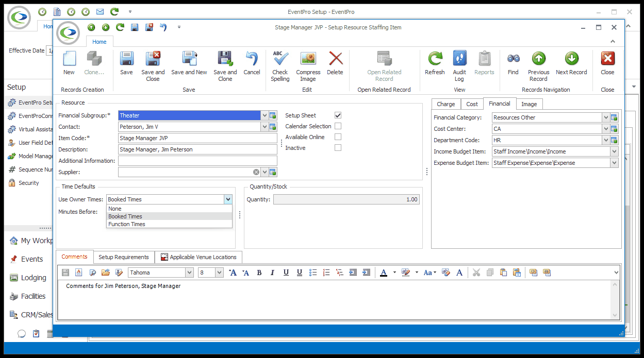Screen dimensions: 644x358
Task: Toggle Bold in the comments editor
Action: 259,272
